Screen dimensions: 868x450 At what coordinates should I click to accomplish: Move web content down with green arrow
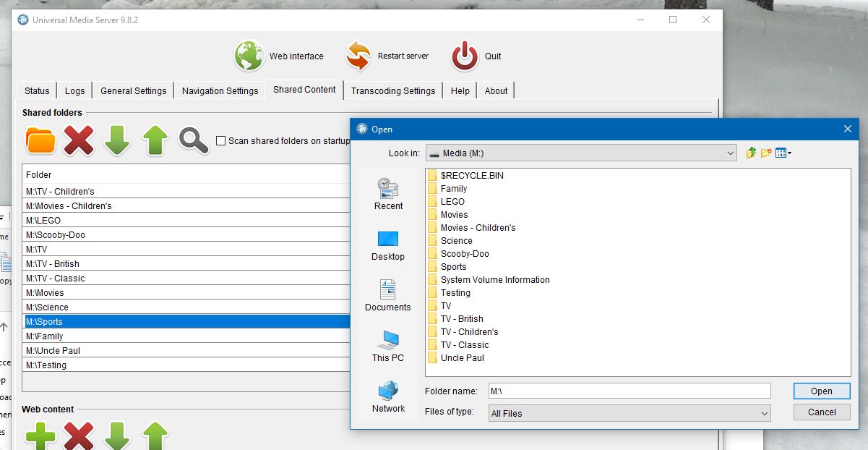[117, 436]
